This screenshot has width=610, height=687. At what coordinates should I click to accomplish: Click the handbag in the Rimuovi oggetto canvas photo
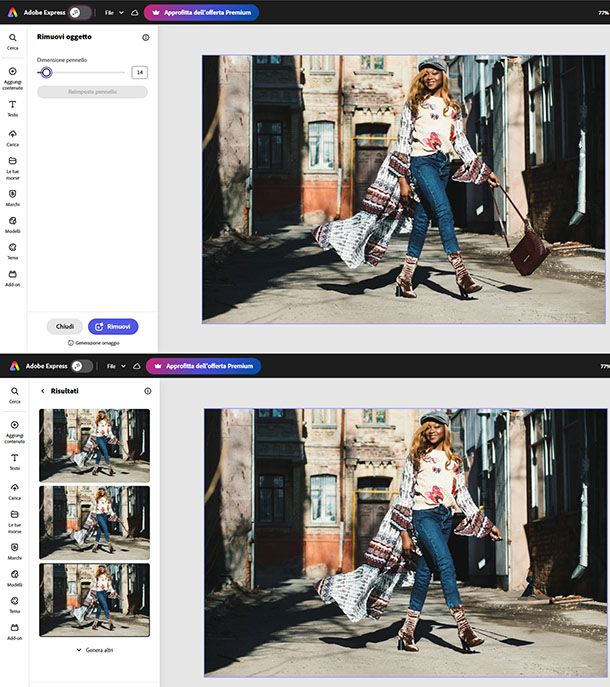(529, 253)
